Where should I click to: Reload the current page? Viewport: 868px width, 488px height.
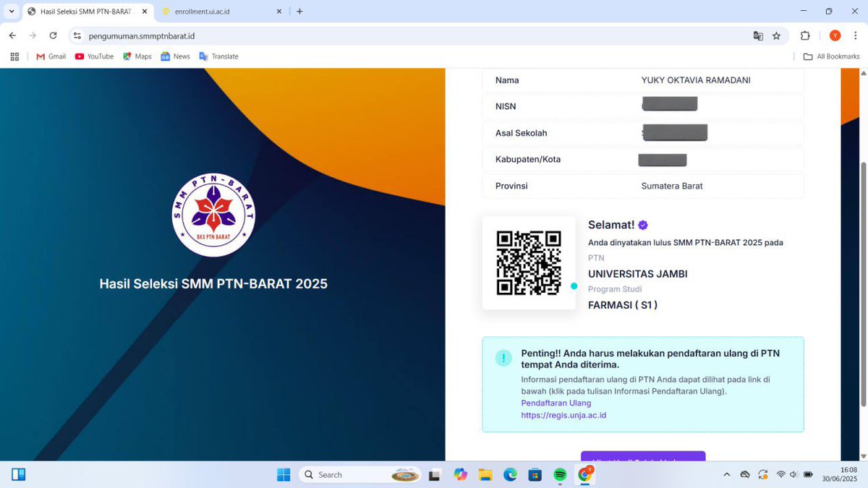pos(53,35)
